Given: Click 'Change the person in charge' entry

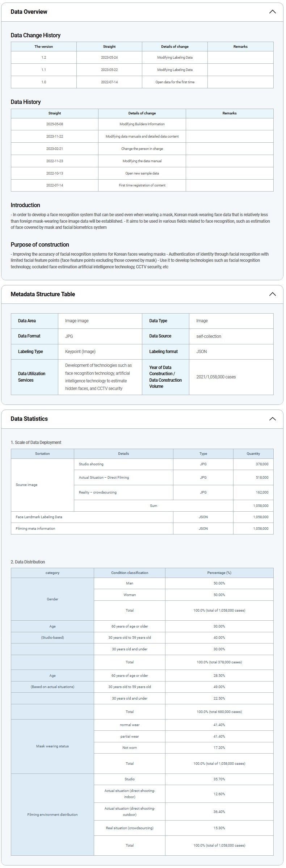Looking at the screenshot, I should point(142,149).
